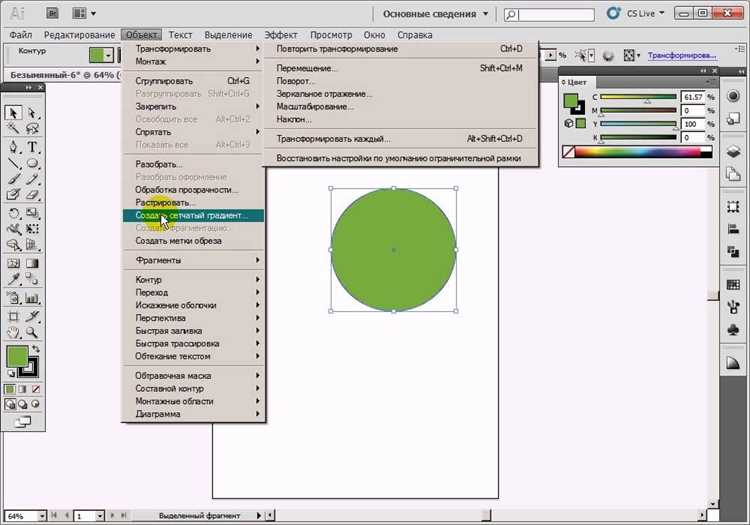Collapse the Color panel with double arrows

(x=703, y=71)
